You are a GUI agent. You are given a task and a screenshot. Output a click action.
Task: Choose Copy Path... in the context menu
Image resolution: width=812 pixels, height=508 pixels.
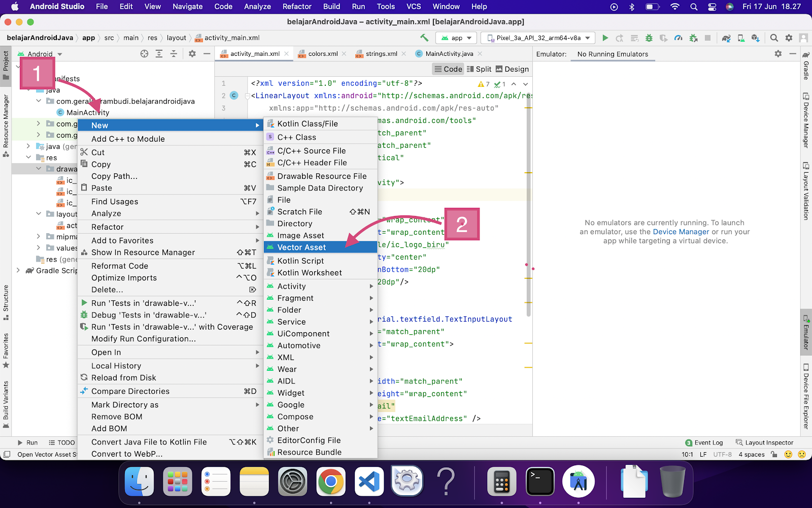(170, 176)
